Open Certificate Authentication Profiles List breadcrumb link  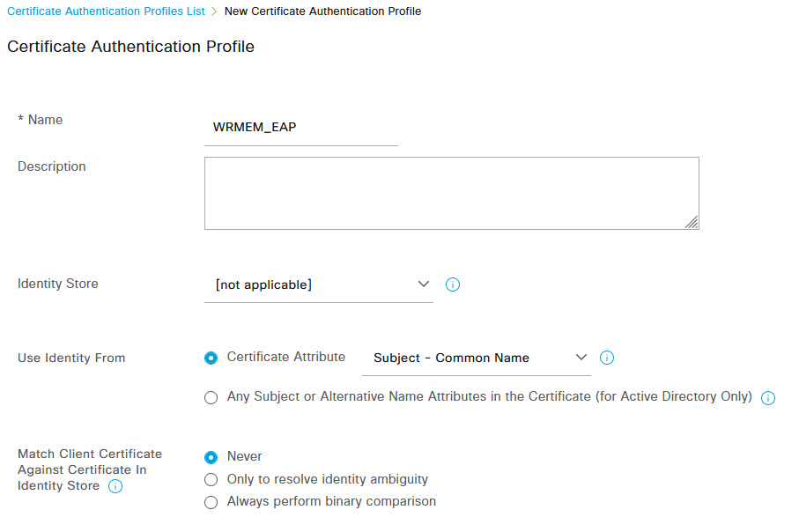(x=106, y=11)
